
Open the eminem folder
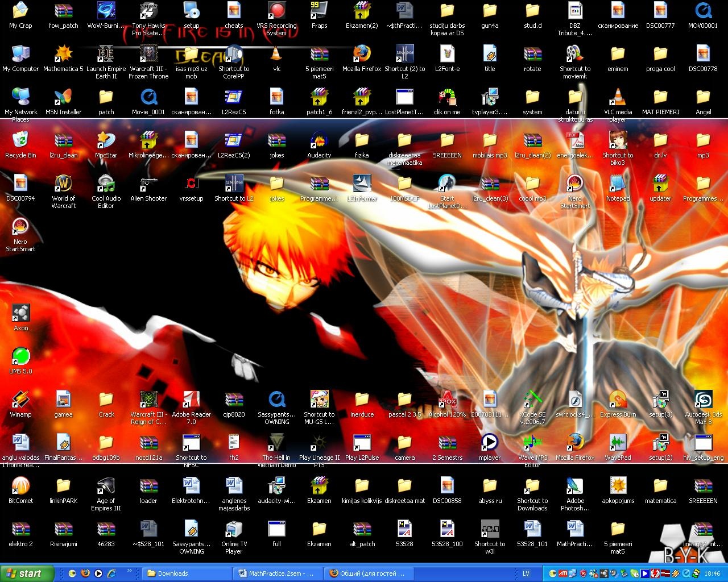pos(618,54)
